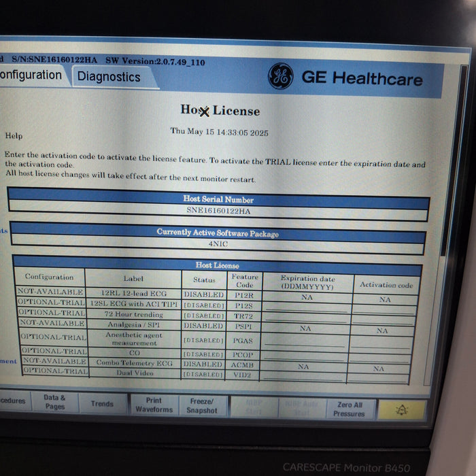This screenshot has width=476, height=476.
Task: Click Combo Telemetry ECG label
Action: point(135,362)
